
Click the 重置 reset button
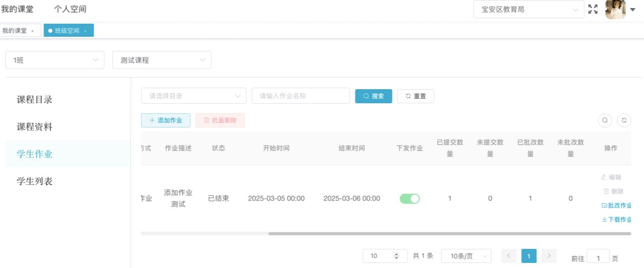[x=416, y=96]
